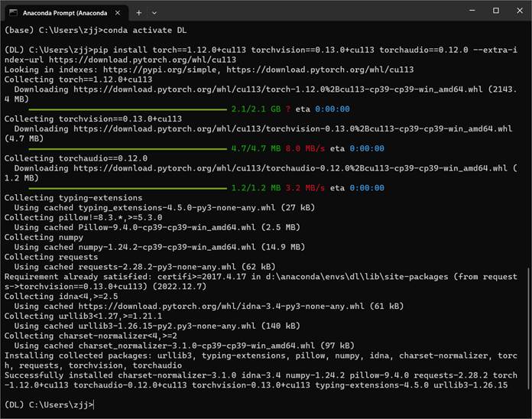Click the '(DL) C:\Users\zjj>' final prompt

point(48,404)
